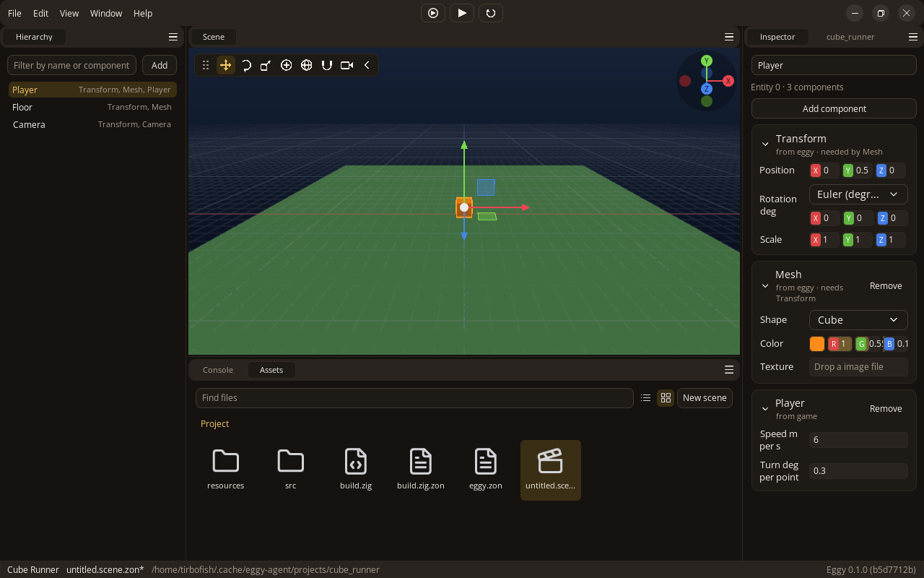The image size is (924, 578).
Task: Open the Shape dropdown set to Cube
Action: (x=858, y=320)
